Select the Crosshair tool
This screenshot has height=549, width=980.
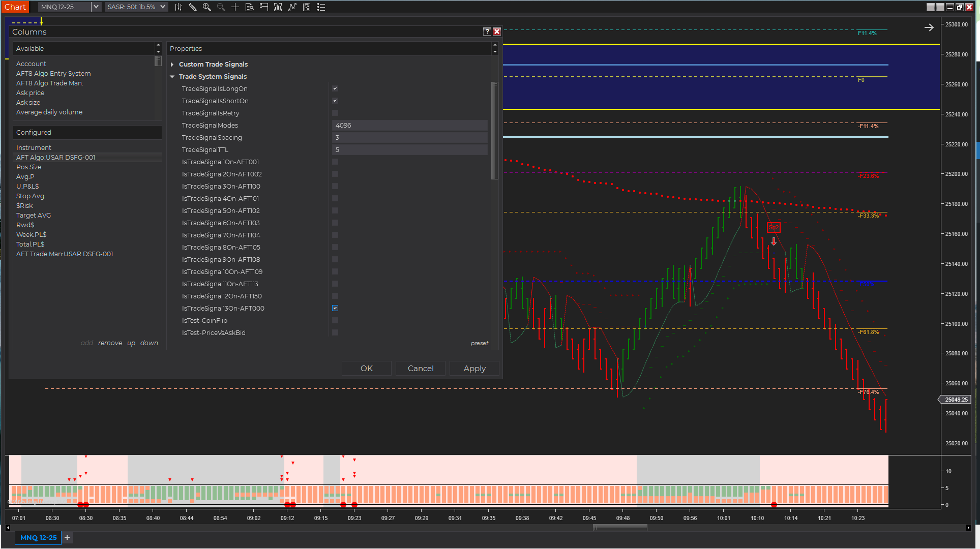(x=235, y=7)
